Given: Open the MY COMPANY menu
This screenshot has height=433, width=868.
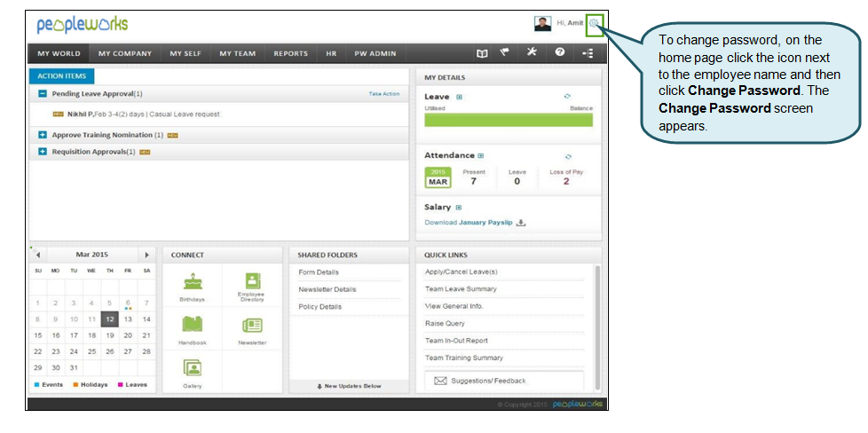Looking at the screenshot, I should (124, 53).
